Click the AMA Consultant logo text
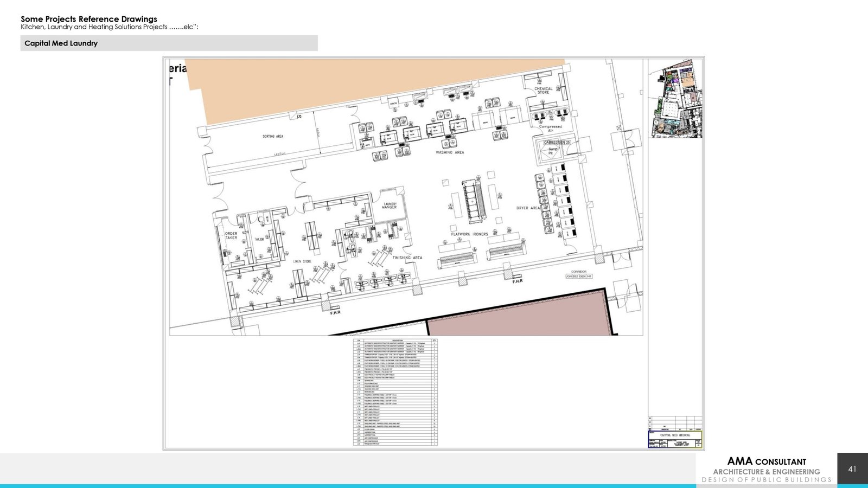Image resolution: width=868 pixels, height=488 pixels. click(766, 462)
